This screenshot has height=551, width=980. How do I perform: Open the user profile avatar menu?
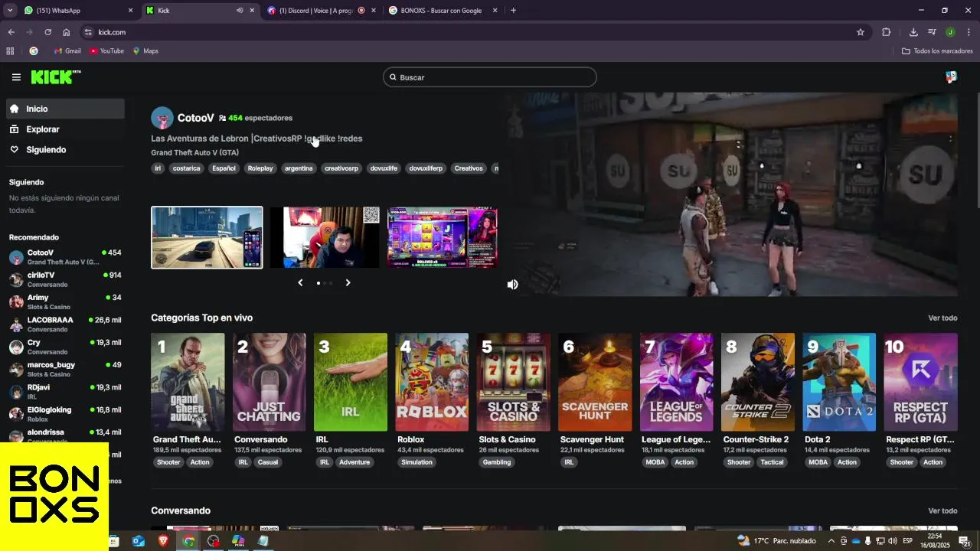tap(951, 77)
